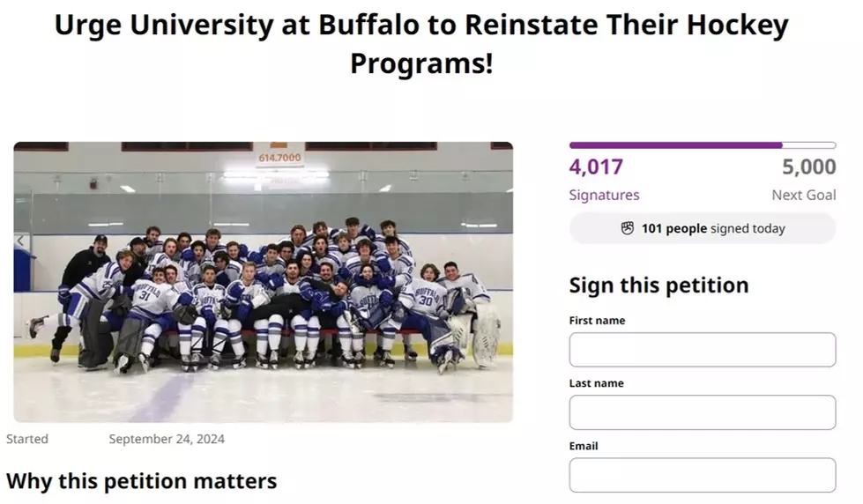Screen dimensions: 863x504
Task: Click the purple Signatures label
Action: (604, 196)
